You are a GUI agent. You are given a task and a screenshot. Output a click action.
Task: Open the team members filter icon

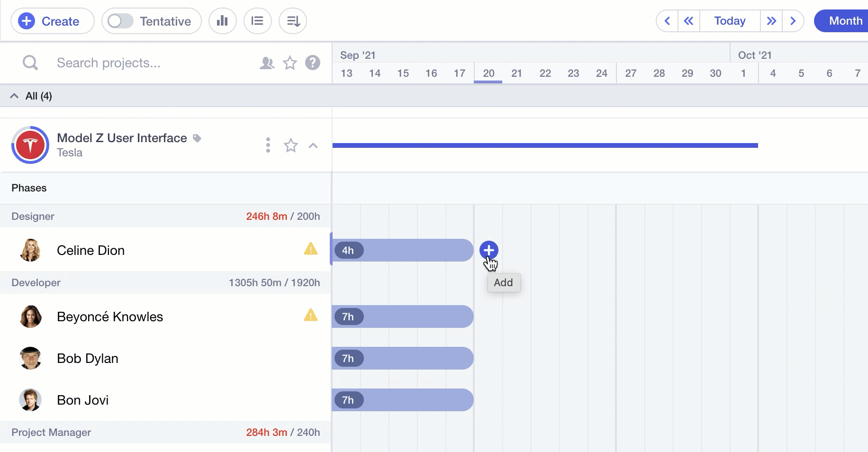point(267,63)
